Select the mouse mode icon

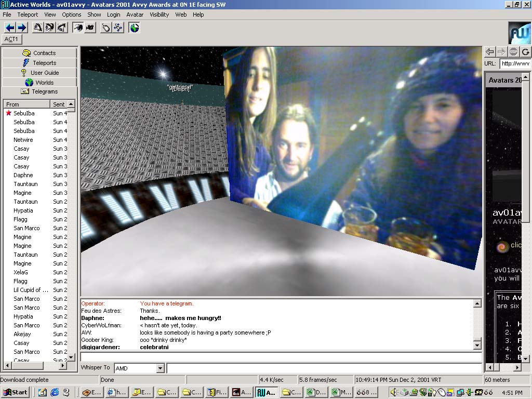[106, 28]
